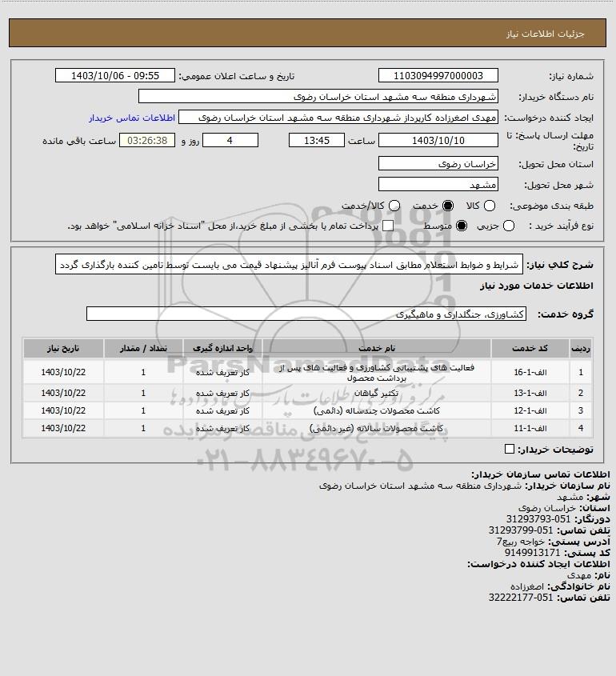Select the خدمت radio button
The width and height of the screenshot is (616, 676).
tap(448, 206)
